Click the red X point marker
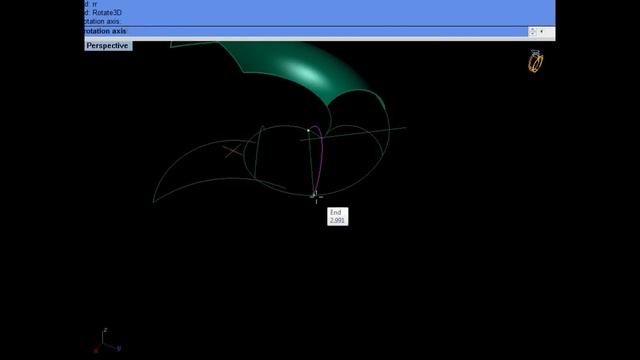 [233, 151]
